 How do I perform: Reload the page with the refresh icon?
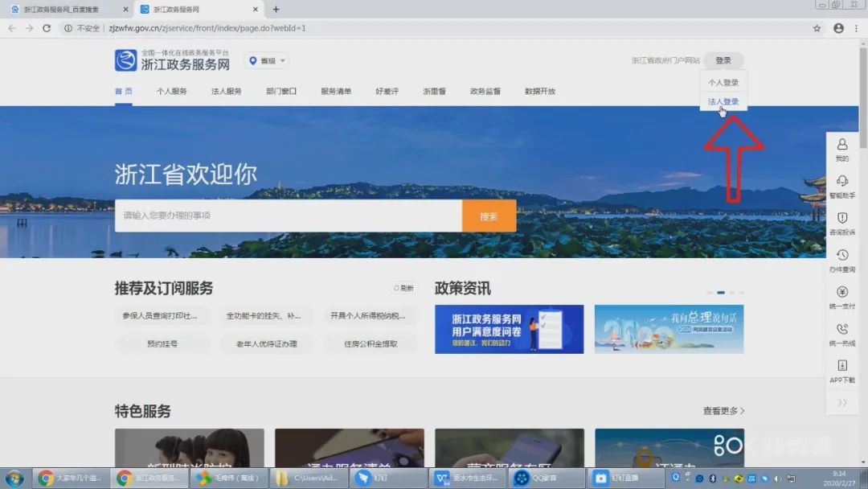(x=47, y=28)
